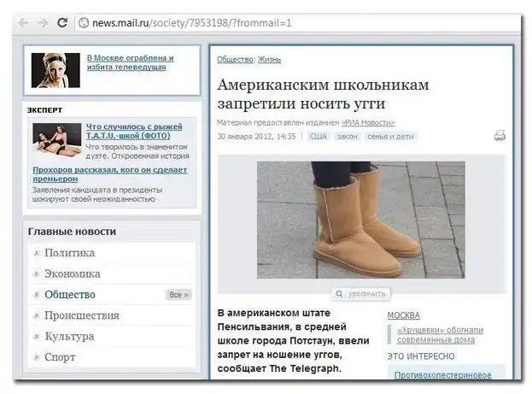Open the Политика news section
Viewport: 532px width, 394px height.
69,253
